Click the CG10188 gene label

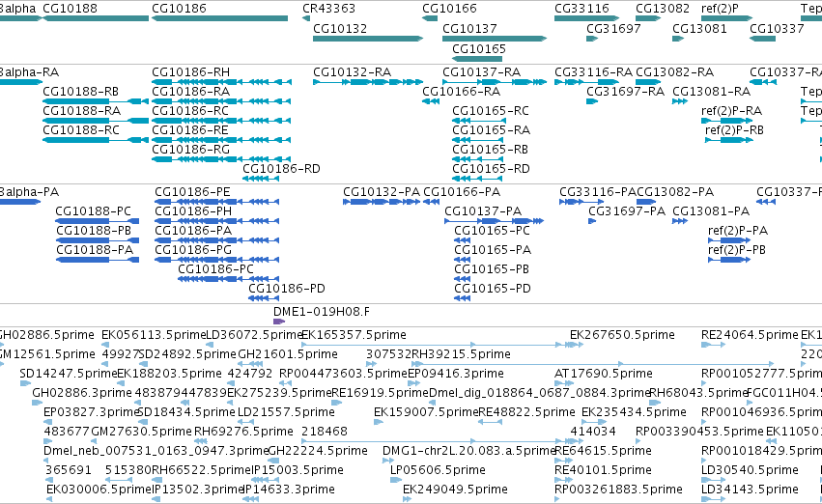[x=70, y=9]
